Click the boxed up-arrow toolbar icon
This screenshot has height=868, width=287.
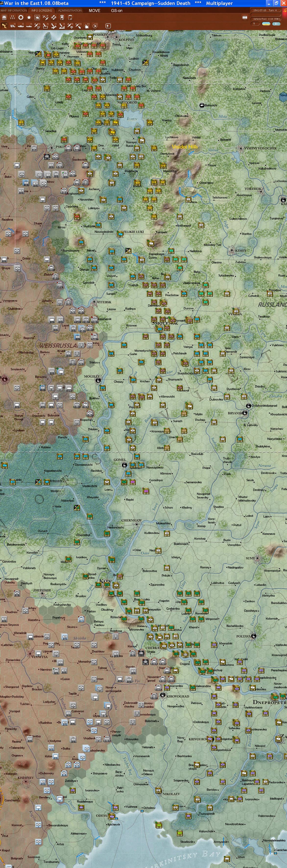[x=108, y=26]
